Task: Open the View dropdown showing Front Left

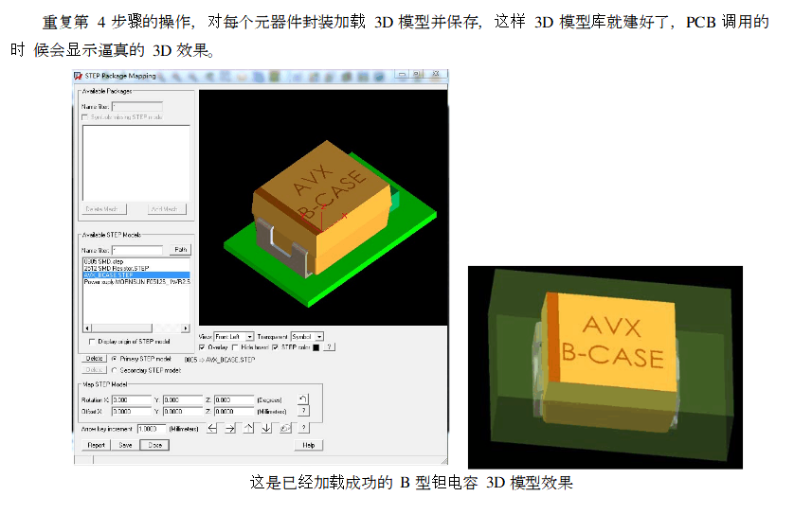Action: point(233,336)
